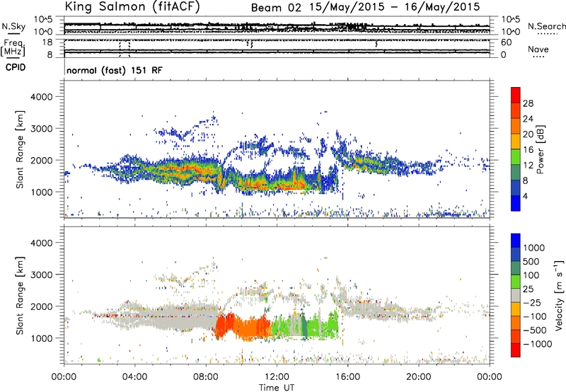Select the 12:00 time axis tick label
The width and height of the screenshot is (566, 392).
(277, 377)
